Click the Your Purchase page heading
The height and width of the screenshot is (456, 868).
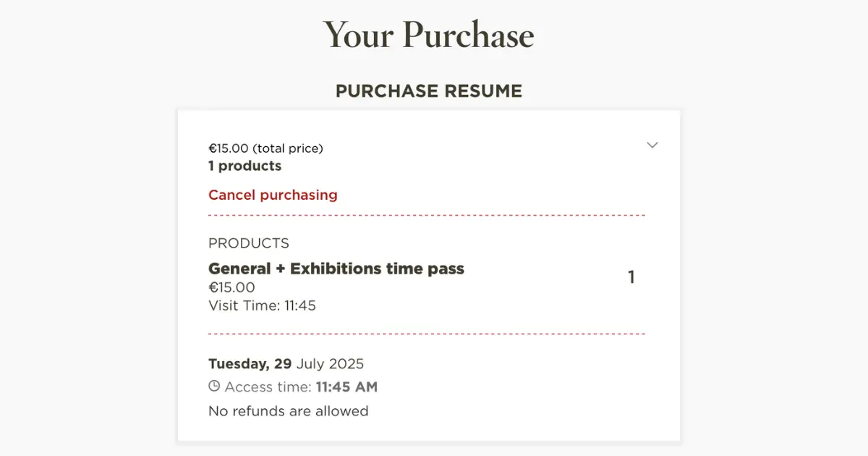click(428, 35)
